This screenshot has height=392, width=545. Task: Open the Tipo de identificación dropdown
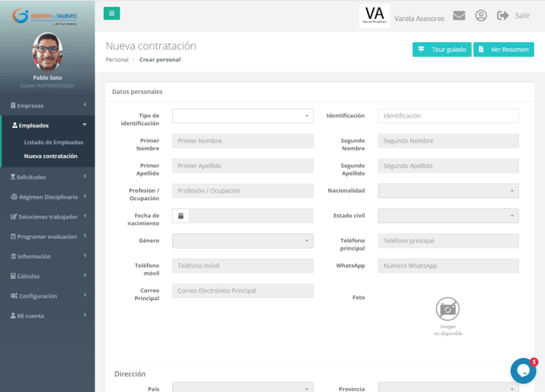click(x=243, y=116)
